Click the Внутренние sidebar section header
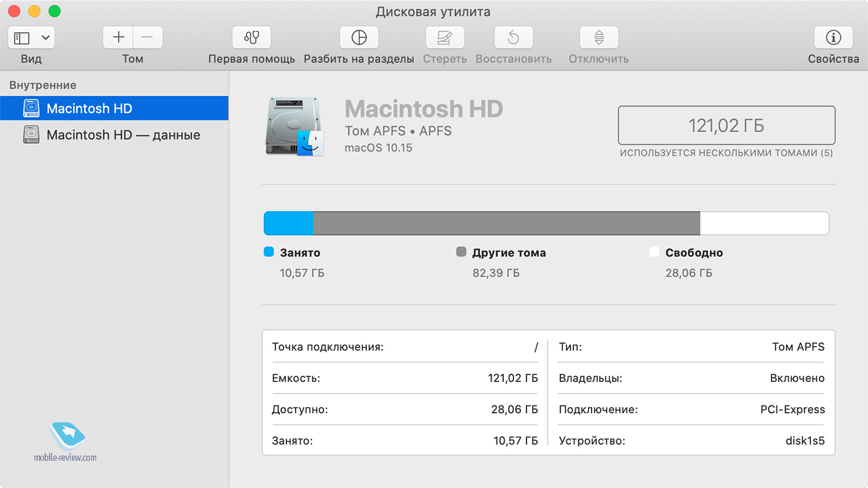868x488 pixels. (43, 85)
